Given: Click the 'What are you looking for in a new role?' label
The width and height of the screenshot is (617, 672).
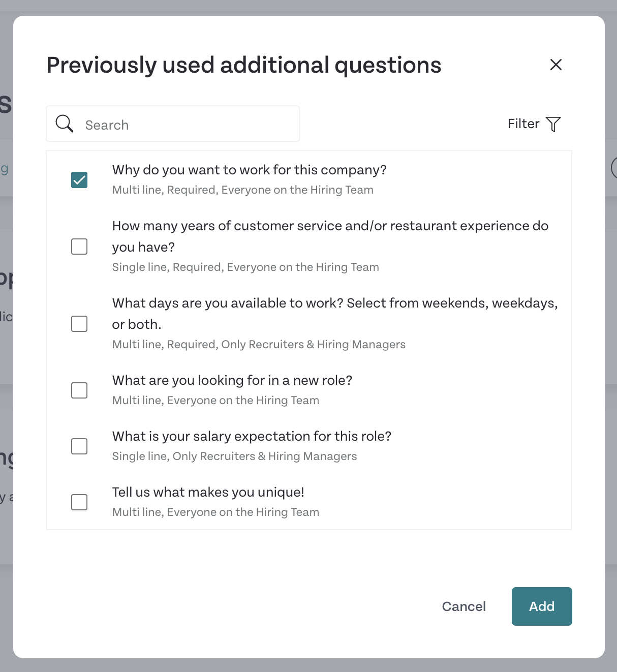Looking at the screenshot, I should (232, 380).
